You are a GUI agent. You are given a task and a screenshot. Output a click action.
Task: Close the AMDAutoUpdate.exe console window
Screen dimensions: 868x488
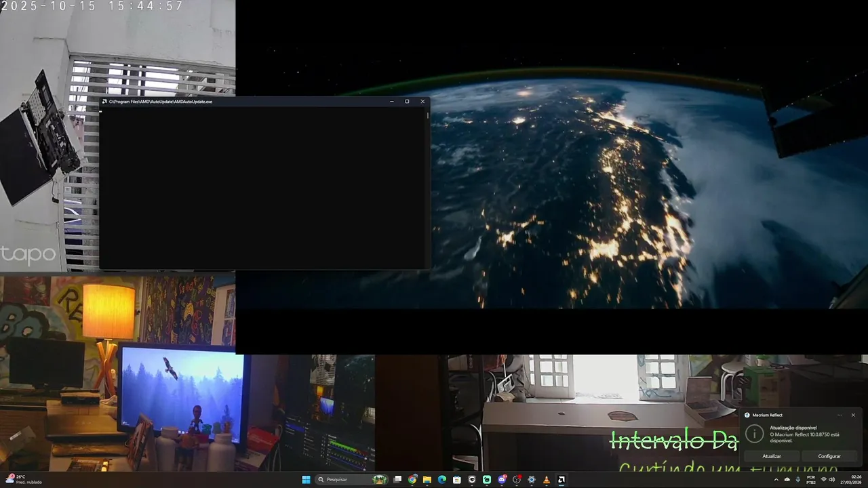tap(422, 102)
